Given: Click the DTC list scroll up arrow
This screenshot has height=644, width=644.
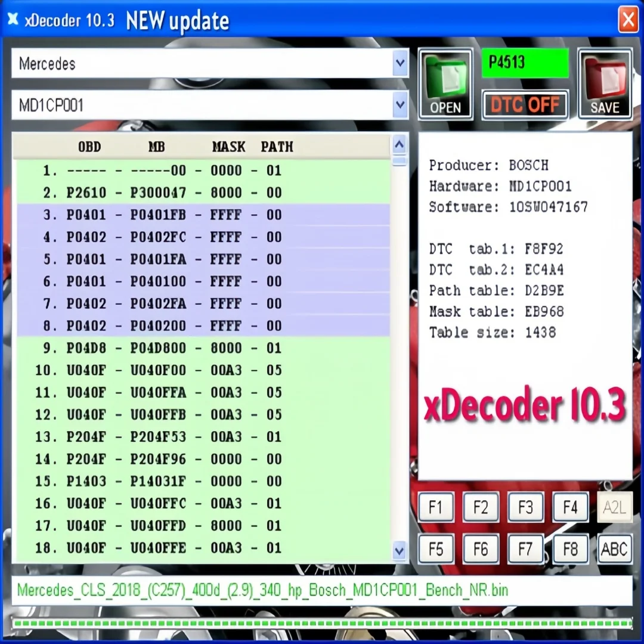Looking at the screenshot, I should pyautogui.click(x=399, y=144).
